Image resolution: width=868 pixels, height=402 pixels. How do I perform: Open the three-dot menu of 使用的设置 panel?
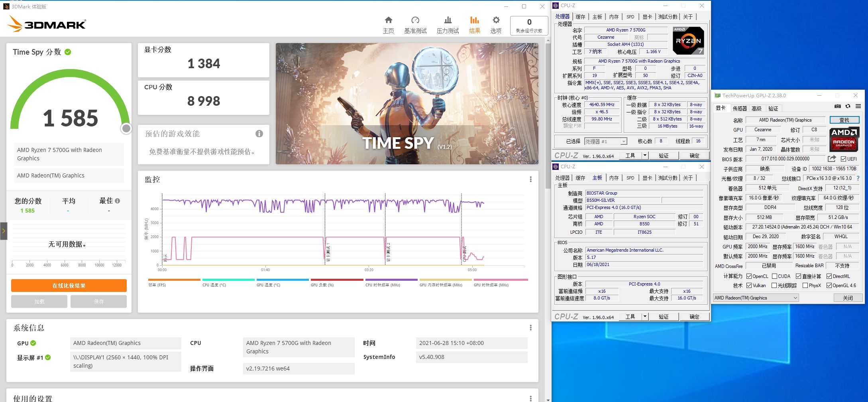pyautogui.click(x=530, y=398)
